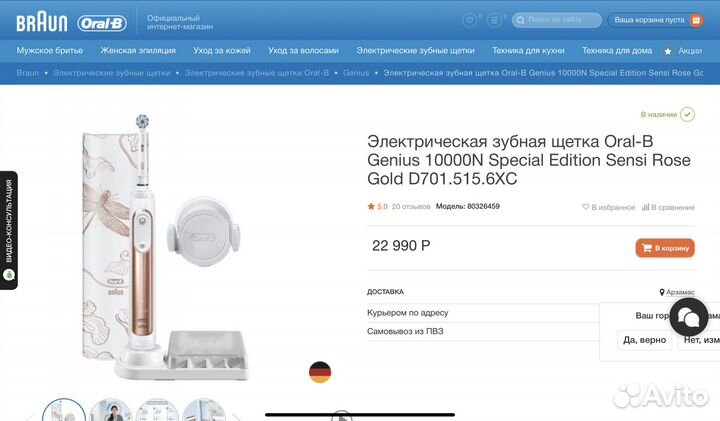The width and height of the screenshot is (720, 421).
Task: Open the shopping cart icon in header
Action: (696, 20)
